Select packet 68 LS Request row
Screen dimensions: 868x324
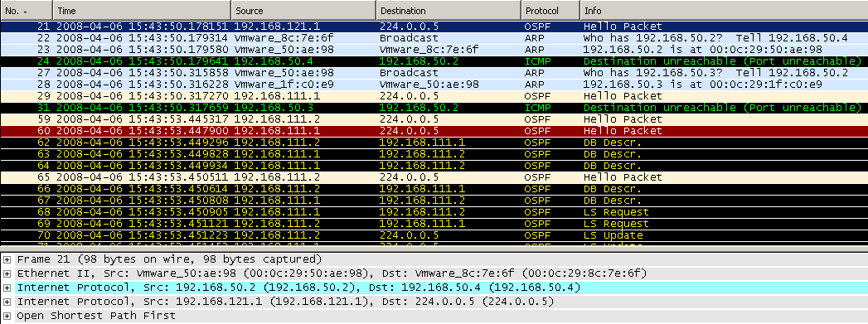[434, 212]
